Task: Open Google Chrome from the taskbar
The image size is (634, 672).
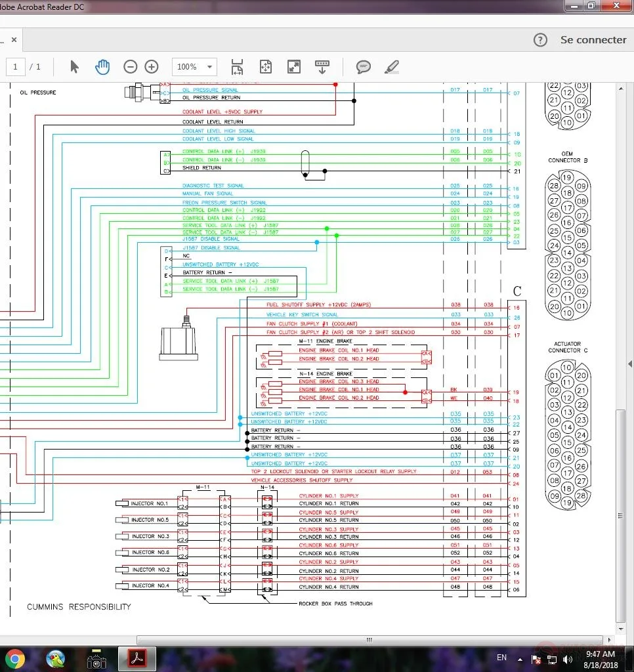Action: pyautogui.click(x=15, y=659)
